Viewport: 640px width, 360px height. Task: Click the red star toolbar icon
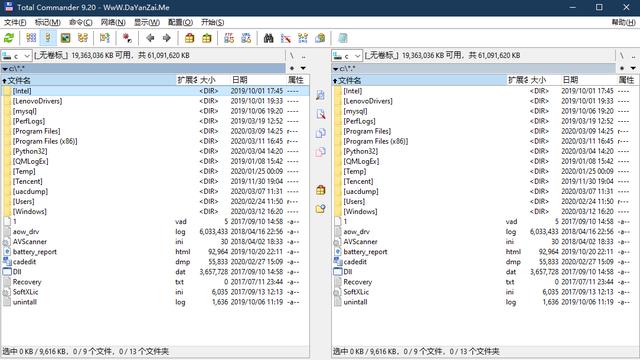click(x=127, y=38)
